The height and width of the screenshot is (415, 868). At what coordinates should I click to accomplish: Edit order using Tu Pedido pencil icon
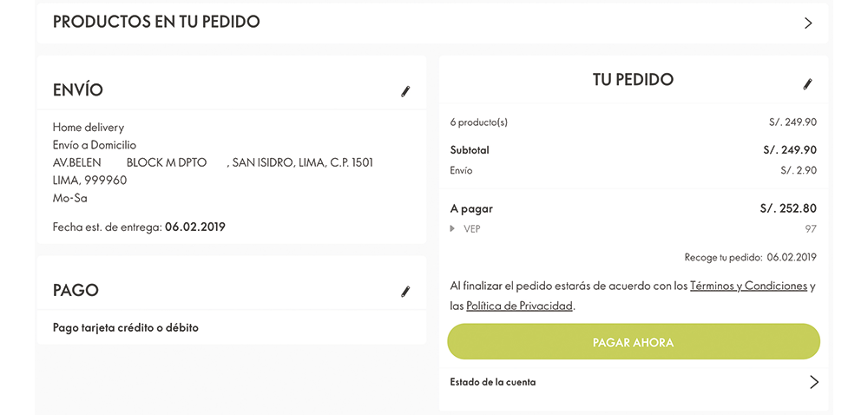pos(808,84)
